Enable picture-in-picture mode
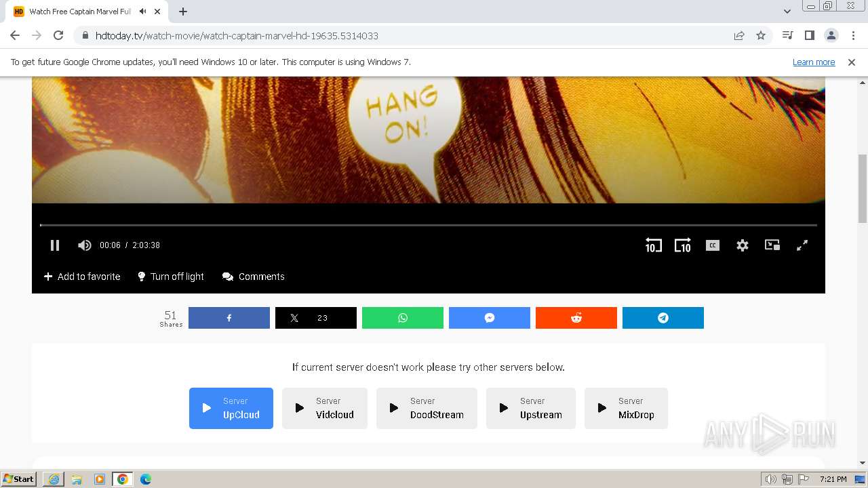The height and width of the screenshot is (488, 868). pyautogui.click(x=772, y=245)
